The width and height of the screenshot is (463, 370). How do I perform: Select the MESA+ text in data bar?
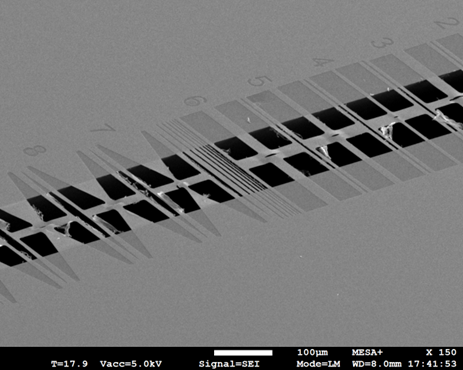pos(367,352)
